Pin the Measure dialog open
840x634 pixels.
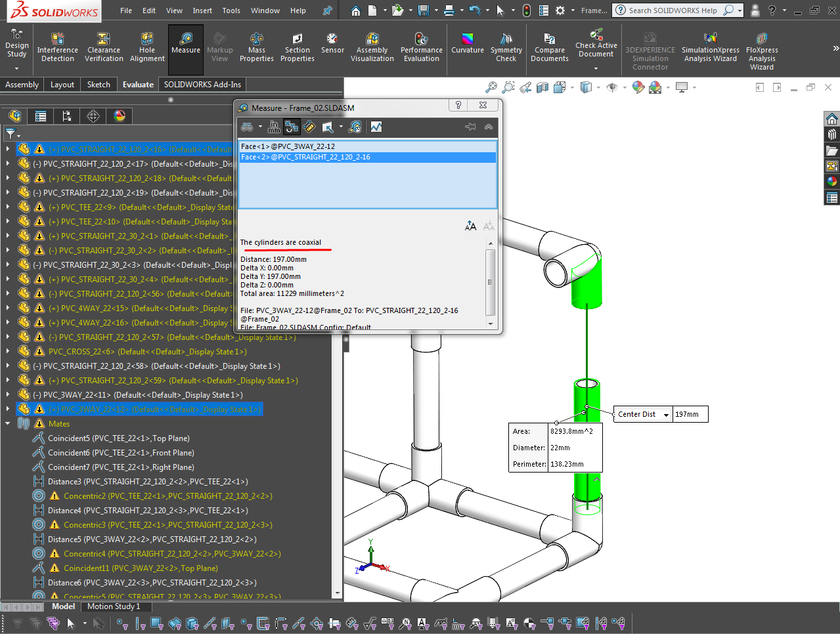[x=470, y=127]
